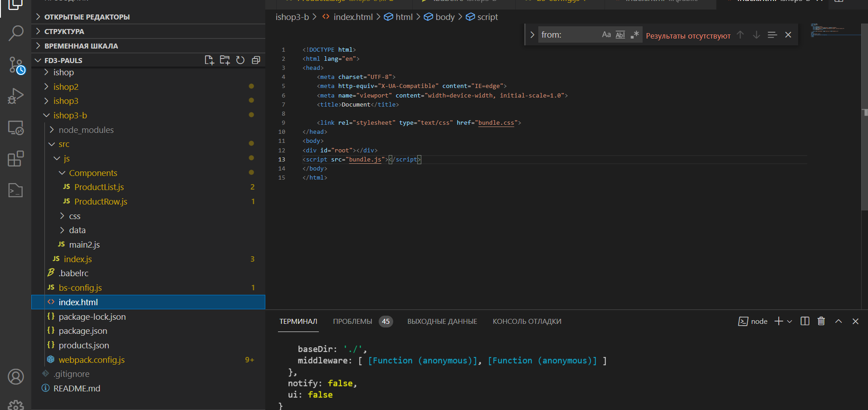
Task: Open the Accounts menu icon
Action: [16, 376]
